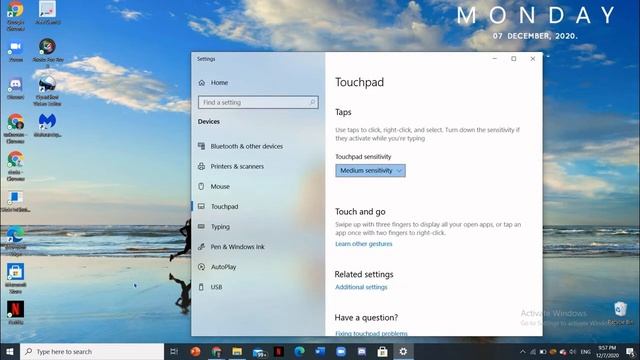Image resolution: width=640 pixels, height=360 pixels.
Task: Click the Learn other gestures link
Action: point(364,244)
